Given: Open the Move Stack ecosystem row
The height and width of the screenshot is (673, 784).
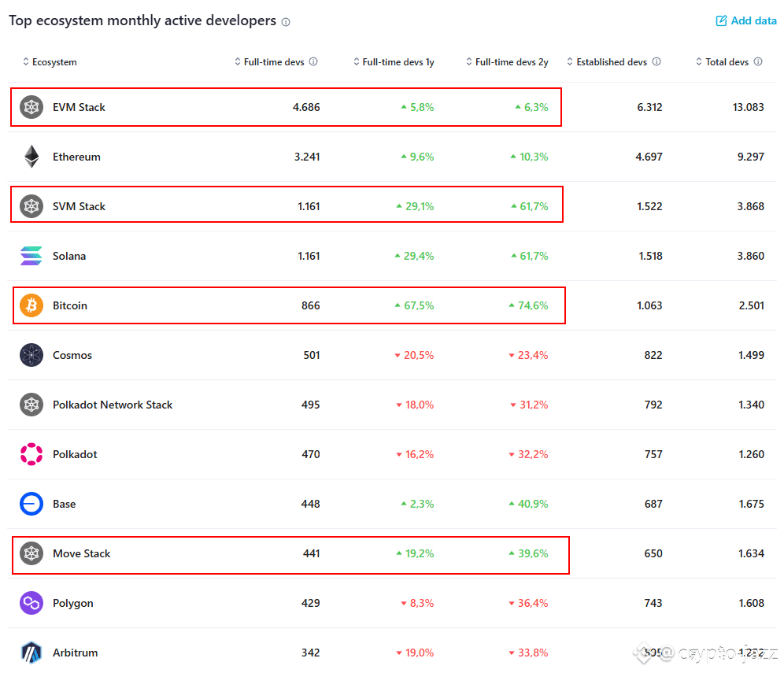Looking at the screenshot, I should click(82, 553).
